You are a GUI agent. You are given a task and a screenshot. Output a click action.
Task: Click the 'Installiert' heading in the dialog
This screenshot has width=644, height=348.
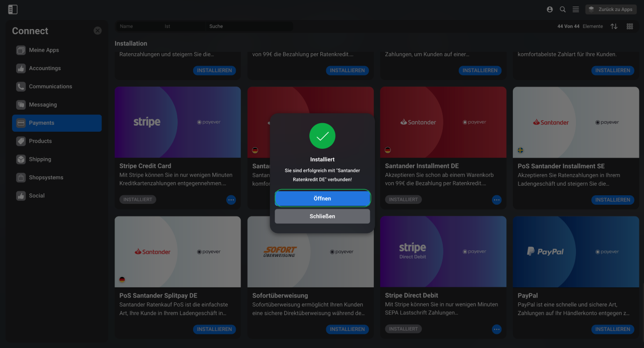tap(322, 160)
